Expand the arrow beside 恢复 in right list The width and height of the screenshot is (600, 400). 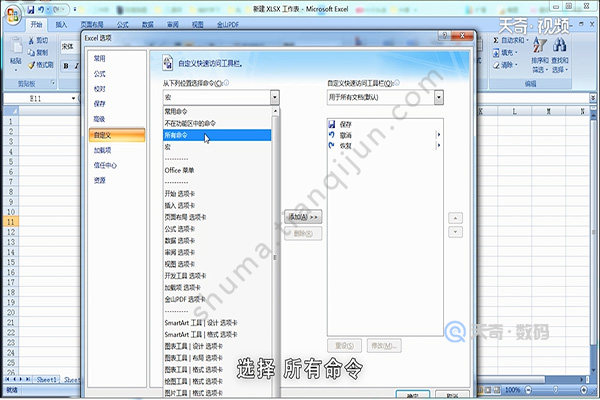point(439,145)
